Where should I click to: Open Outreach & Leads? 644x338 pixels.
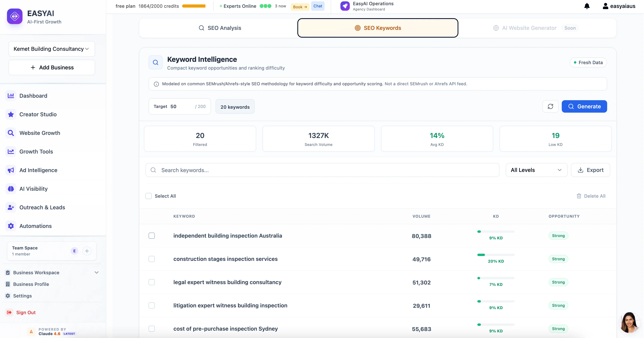click(42, 207)
